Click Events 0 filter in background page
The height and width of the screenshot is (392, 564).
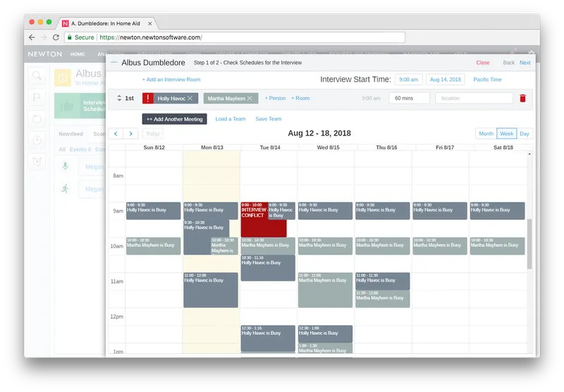80,149
